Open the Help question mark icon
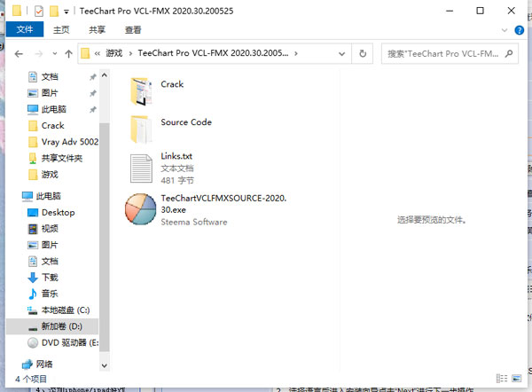 519,30
